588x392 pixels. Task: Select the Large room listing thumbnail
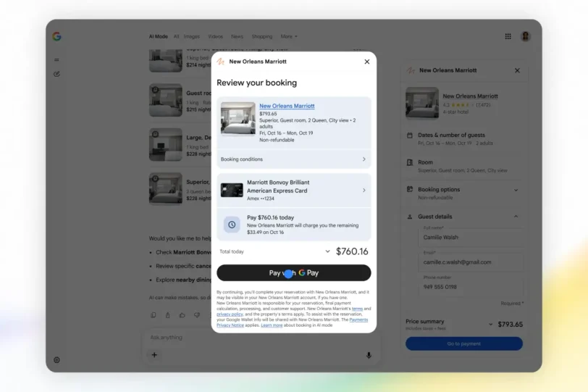click(165, 144)
